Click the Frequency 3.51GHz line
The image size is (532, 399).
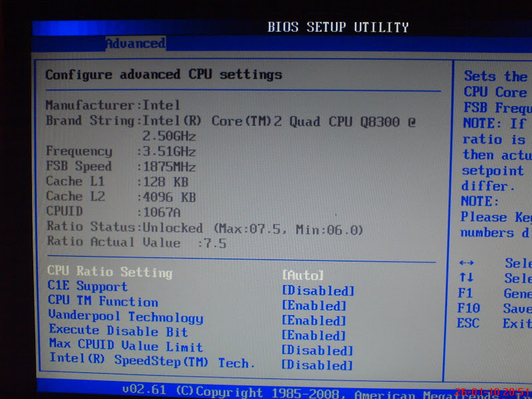pyautogui.click(x=121, y=152)
